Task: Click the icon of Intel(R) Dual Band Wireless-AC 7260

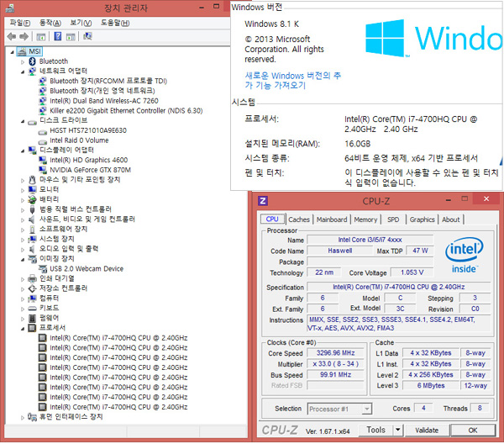Action: click(43, 101)
